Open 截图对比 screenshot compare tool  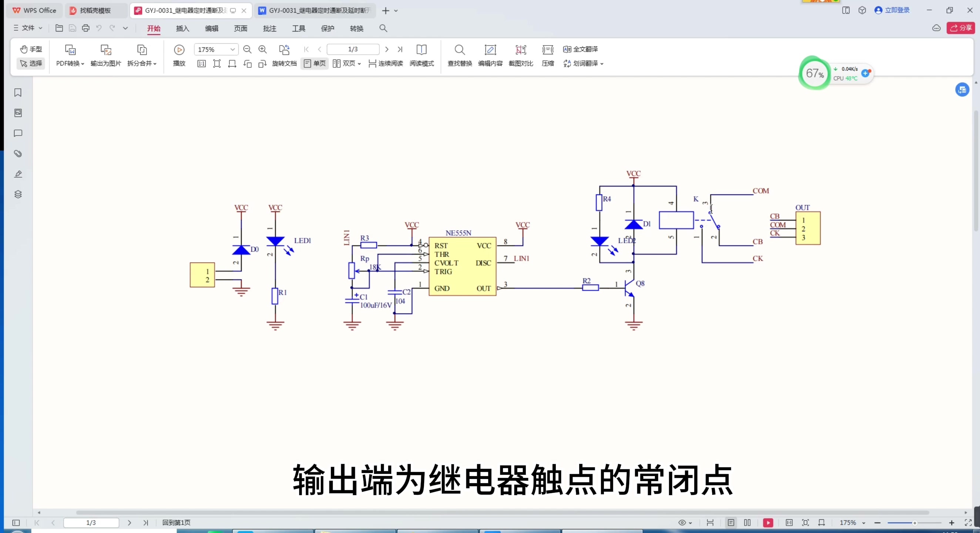pos(521,56)
